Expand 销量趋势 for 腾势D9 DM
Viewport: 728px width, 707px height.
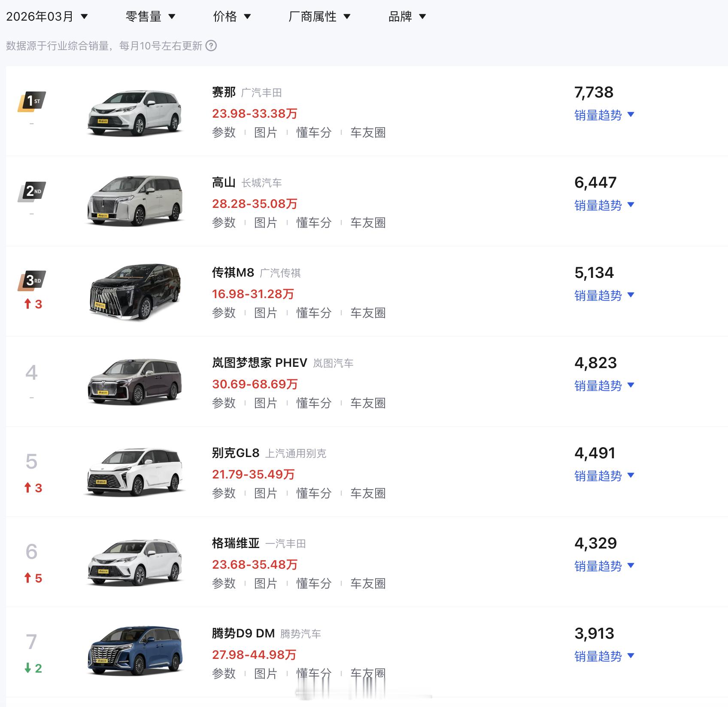pos(604,656)
